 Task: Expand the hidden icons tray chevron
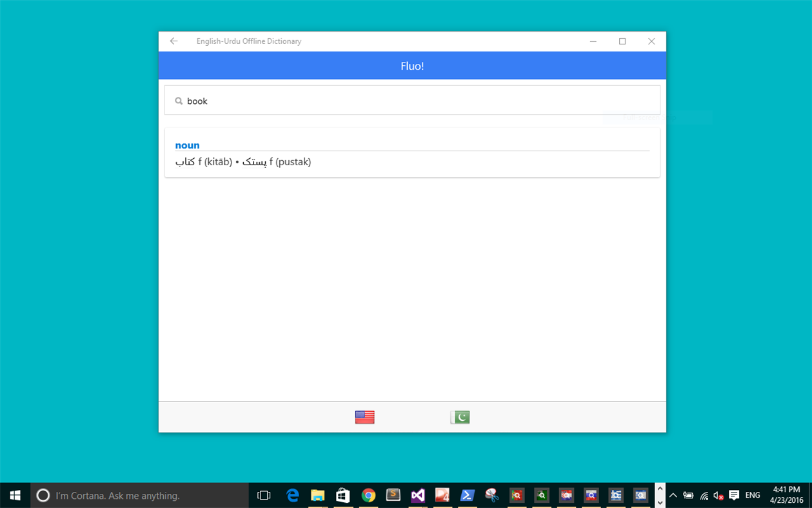[x=673, y=495]
